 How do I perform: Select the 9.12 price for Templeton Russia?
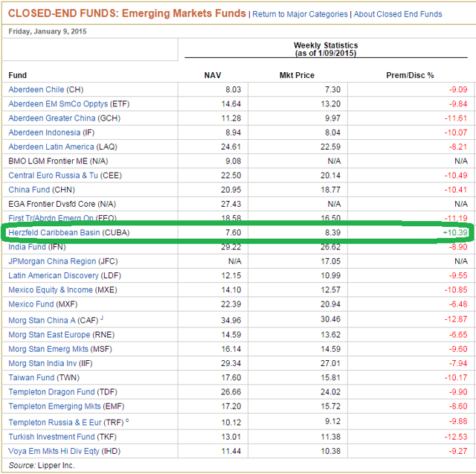tap(332, 422)
